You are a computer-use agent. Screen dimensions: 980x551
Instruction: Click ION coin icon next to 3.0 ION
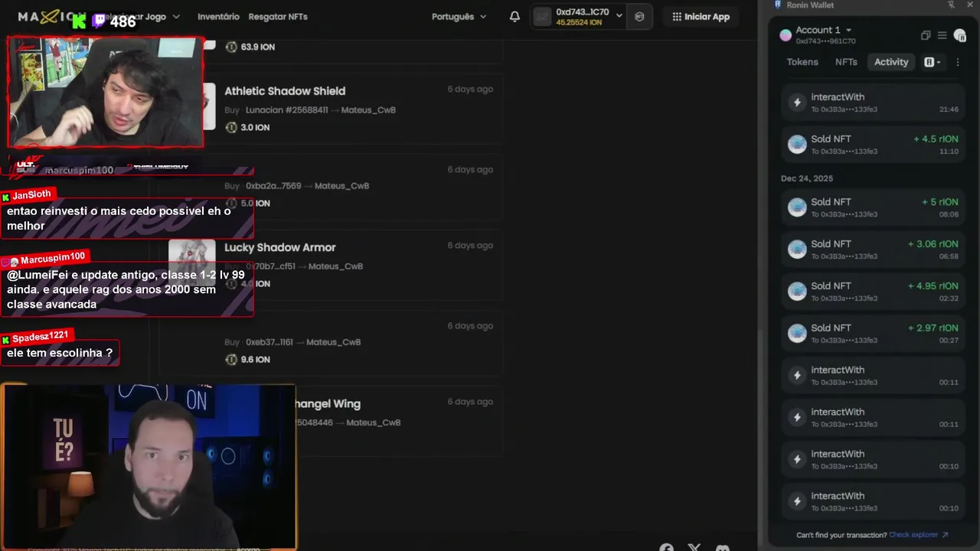tap(231, 127)
